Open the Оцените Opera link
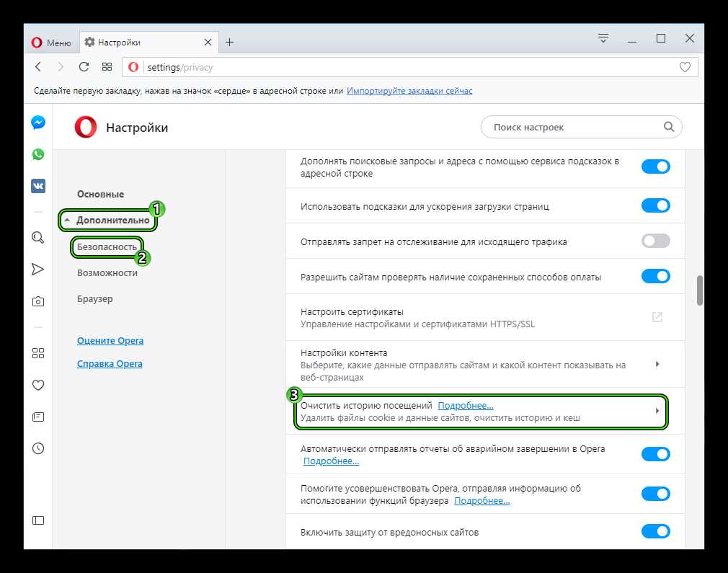 point(110,340)
